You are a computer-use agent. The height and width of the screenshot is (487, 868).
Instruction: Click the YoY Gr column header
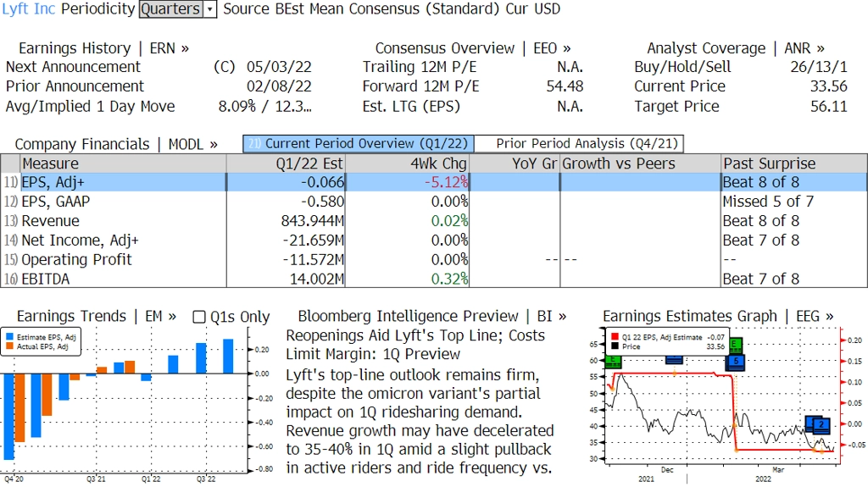[515, 163]
